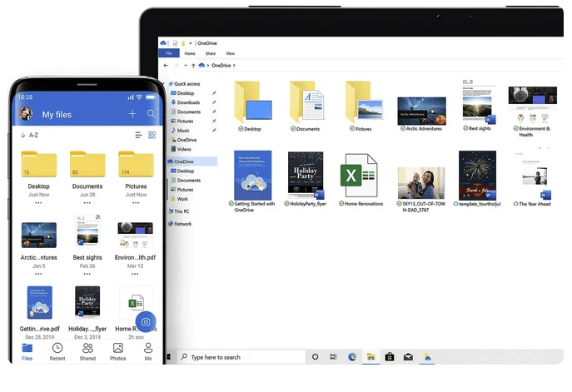Image resolution: width=572 pixels, height=392 pixels.
Task: Open more options under Environ...lth.pdf on phone
Action: pos(136,274)
